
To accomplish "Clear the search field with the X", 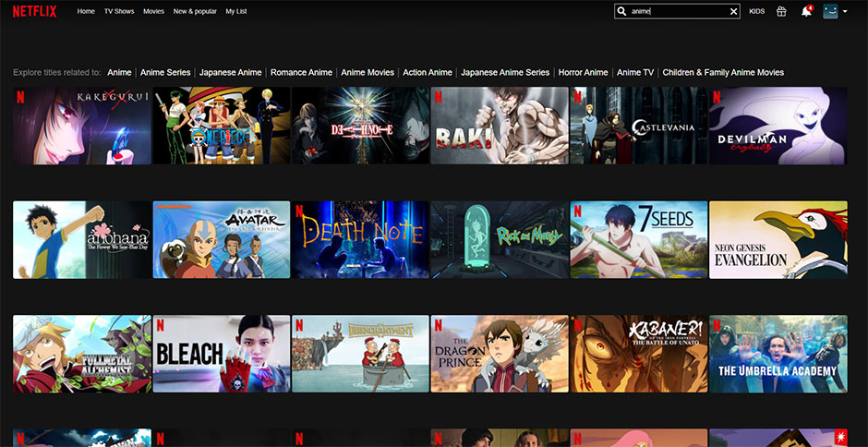I will click(733, 11).
